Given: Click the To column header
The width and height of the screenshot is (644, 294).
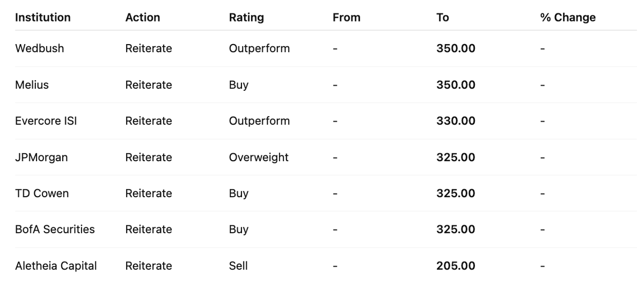Looking at the screenshot, I should click(x=442, y=17).
